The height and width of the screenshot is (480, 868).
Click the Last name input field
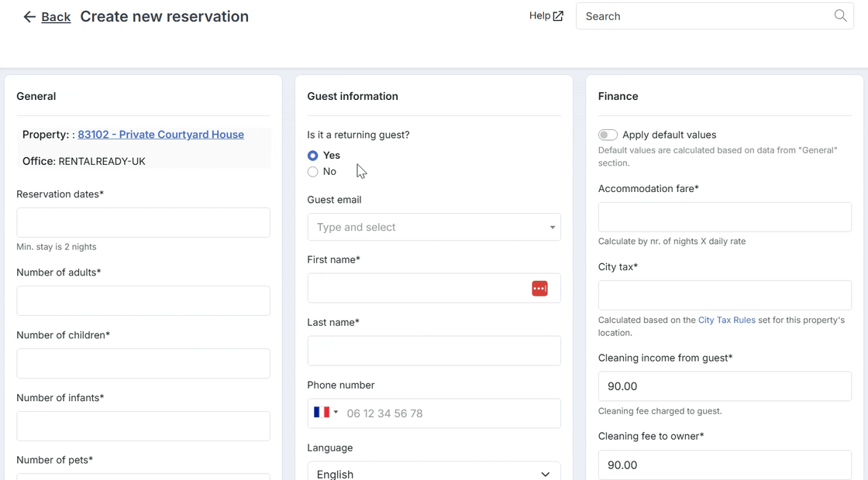click(x=434, y=351)
